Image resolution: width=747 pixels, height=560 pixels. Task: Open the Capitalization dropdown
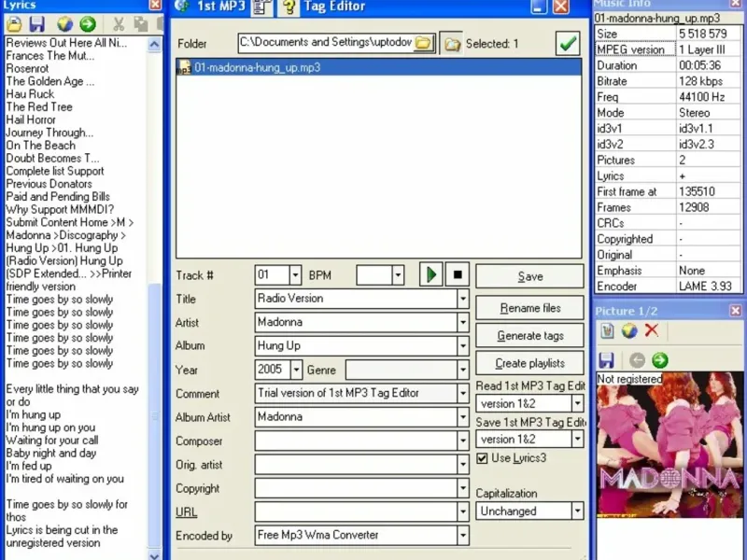coord(577,511)
